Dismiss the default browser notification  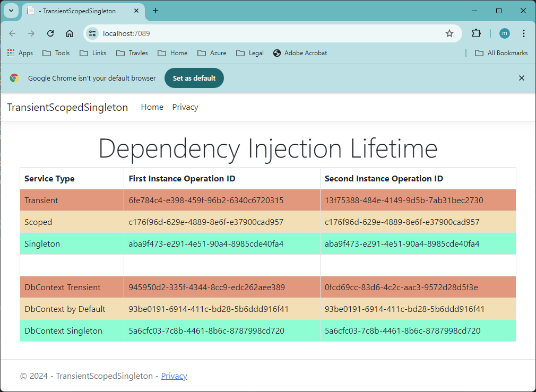point(522,77)
